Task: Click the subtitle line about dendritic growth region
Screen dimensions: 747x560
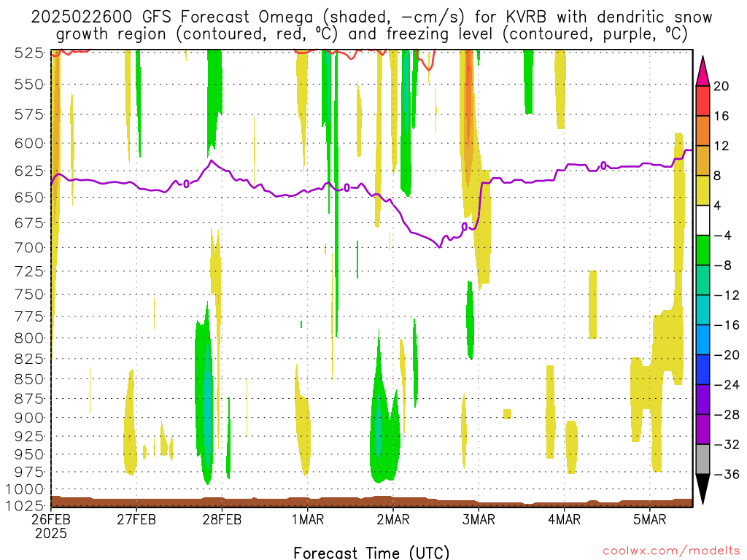Action: point(371,34)
